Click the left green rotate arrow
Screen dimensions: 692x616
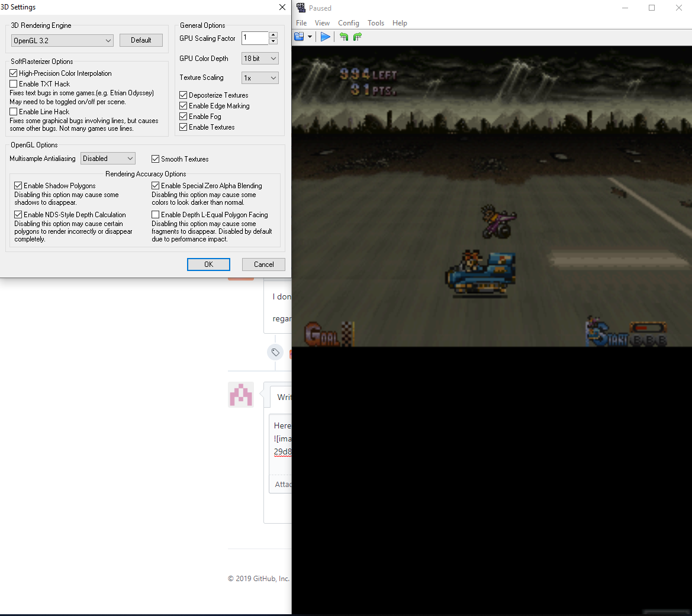point(344,36)
